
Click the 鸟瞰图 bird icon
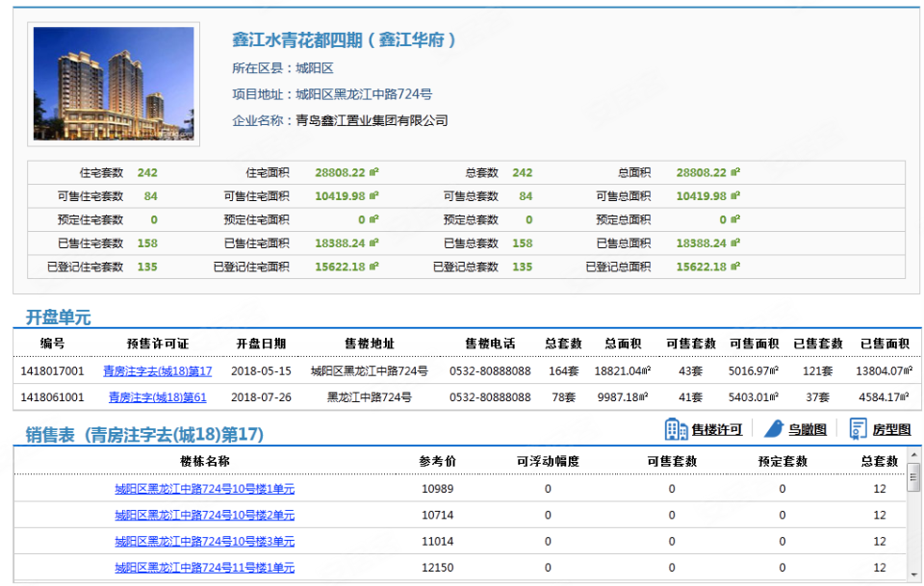[x=774, y=429]
